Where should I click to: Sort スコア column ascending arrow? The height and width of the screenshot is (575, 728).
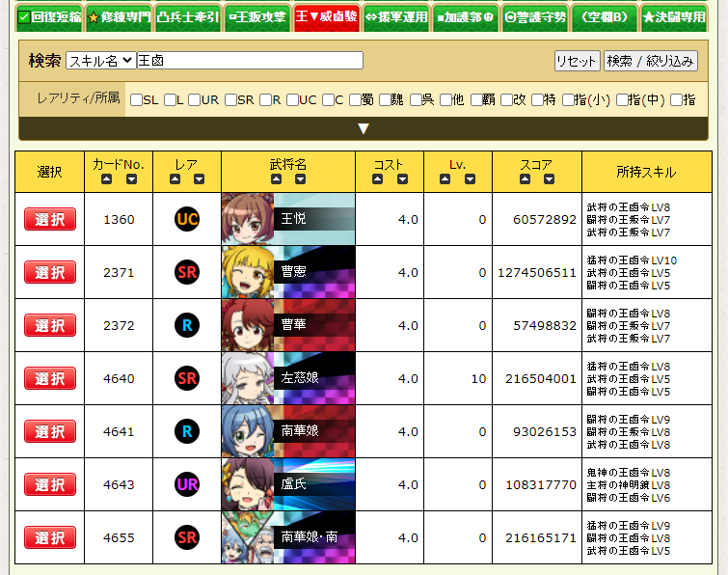pos(525,178)
